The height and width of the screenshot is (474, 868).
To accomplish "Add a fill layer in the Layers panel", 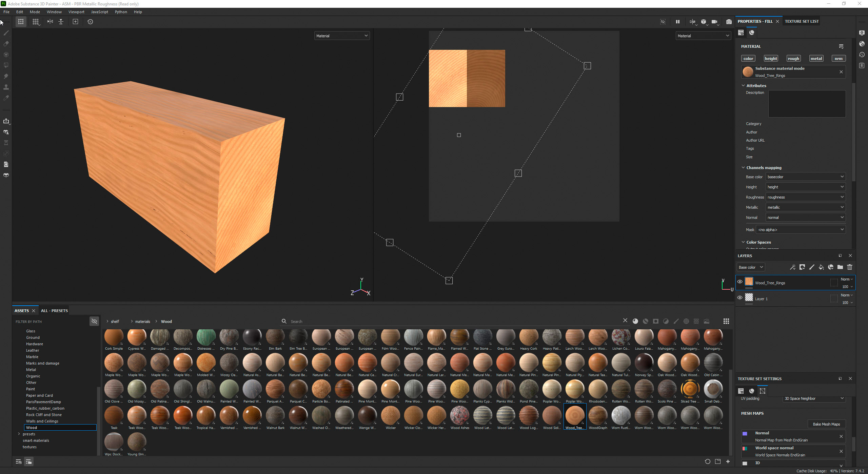I will (x=821, y=267).
